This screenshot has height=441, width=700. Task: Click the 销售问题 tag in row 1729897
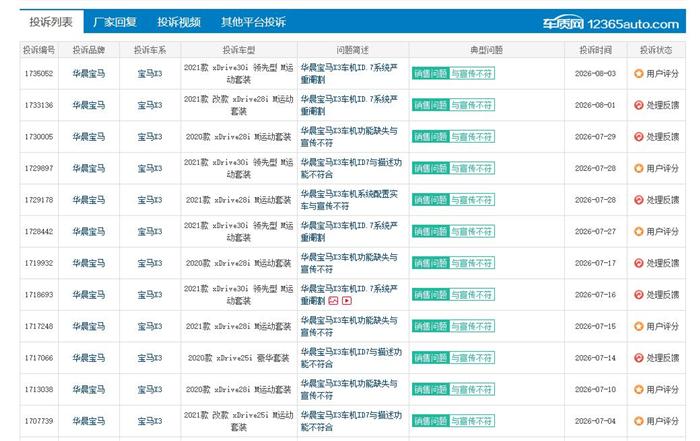430,168
